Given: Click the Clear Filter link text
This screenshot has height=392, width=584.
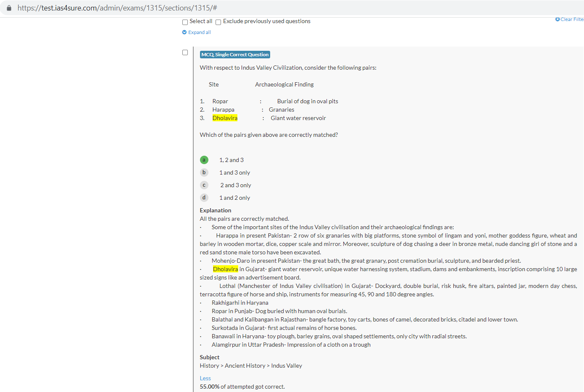Looking at the screenshot, I should click(572, 19).
